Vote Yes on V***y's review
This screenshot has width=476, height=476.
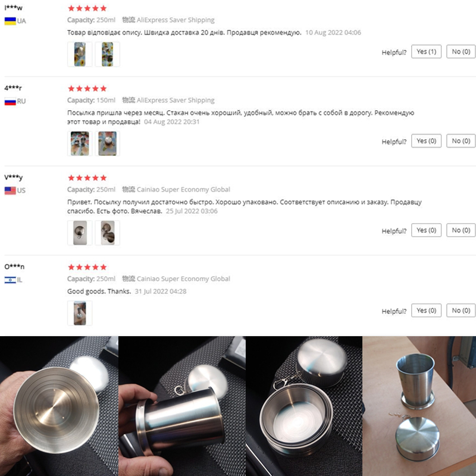click(x=426, y=230)
